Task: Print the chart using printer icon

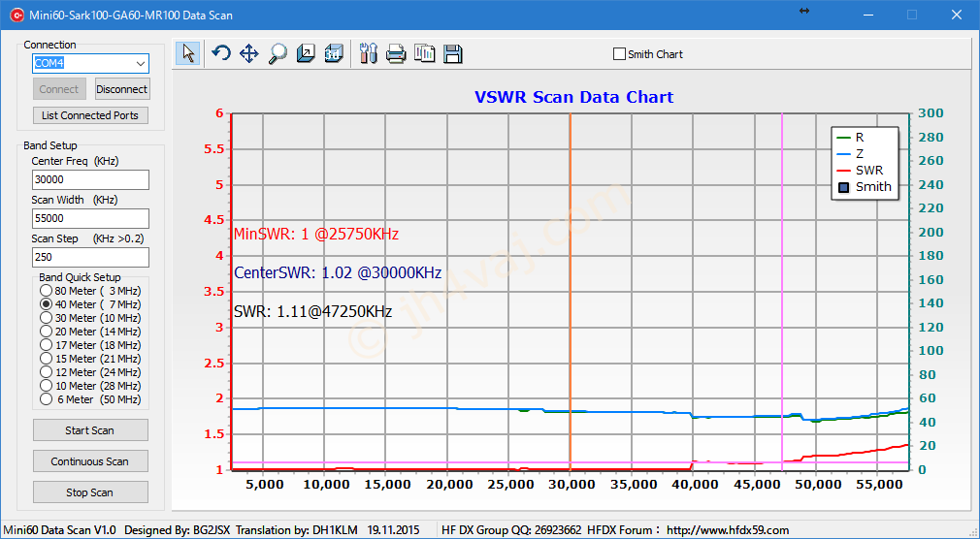Action: pyautogui.click(x=396, y=53)
